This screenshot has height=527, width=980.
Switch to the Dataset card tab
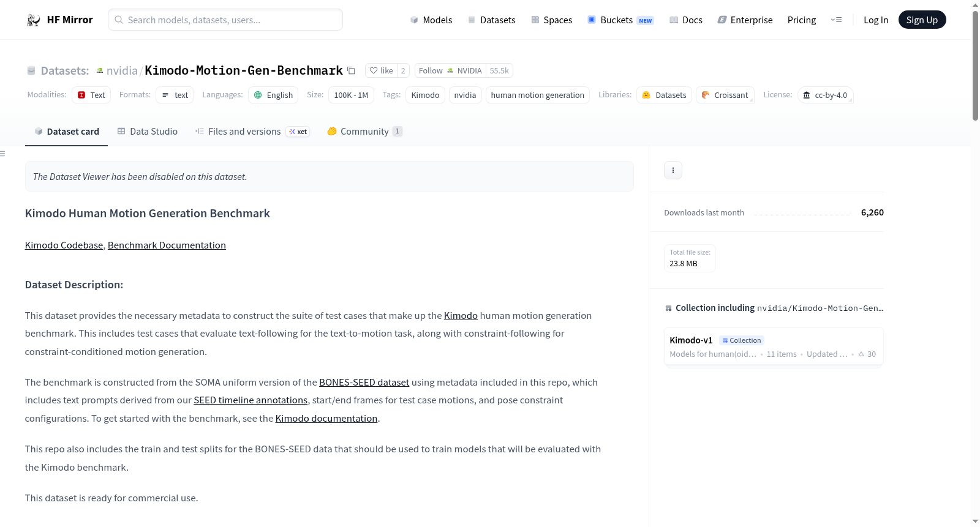(x=66, y=131)
